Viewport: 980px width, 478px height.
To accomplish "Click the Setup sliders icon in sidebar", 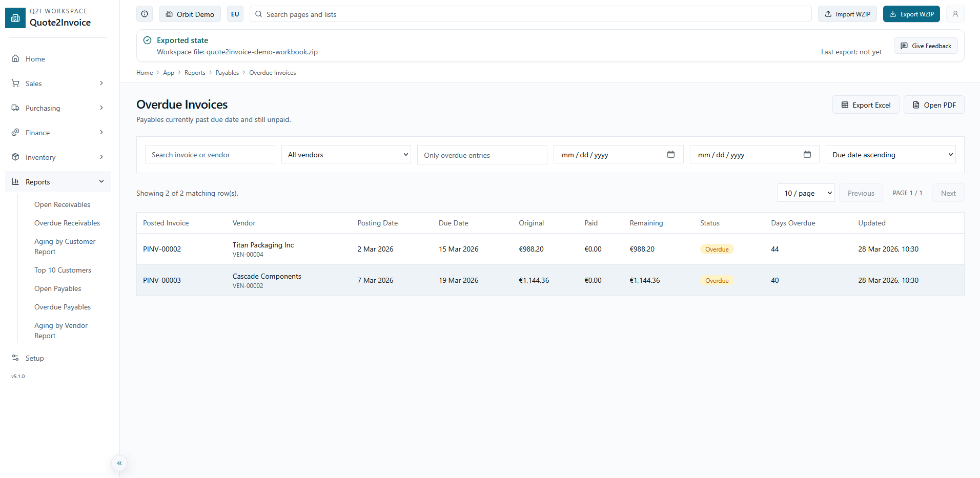I will point(15,358).
